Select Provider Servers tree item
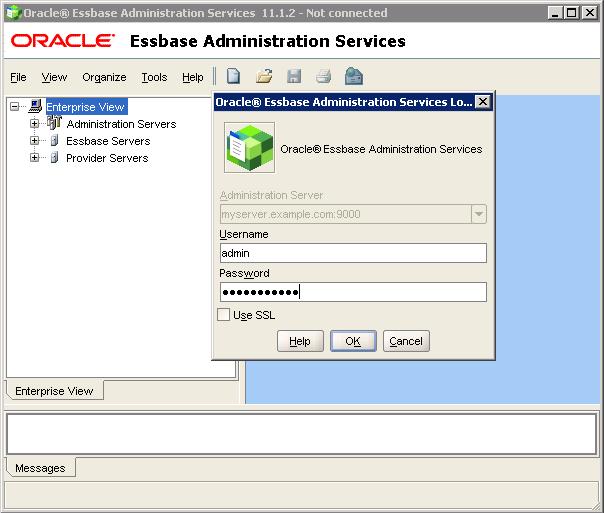Screen dimensions: 604x513 [x=107, y=158]
